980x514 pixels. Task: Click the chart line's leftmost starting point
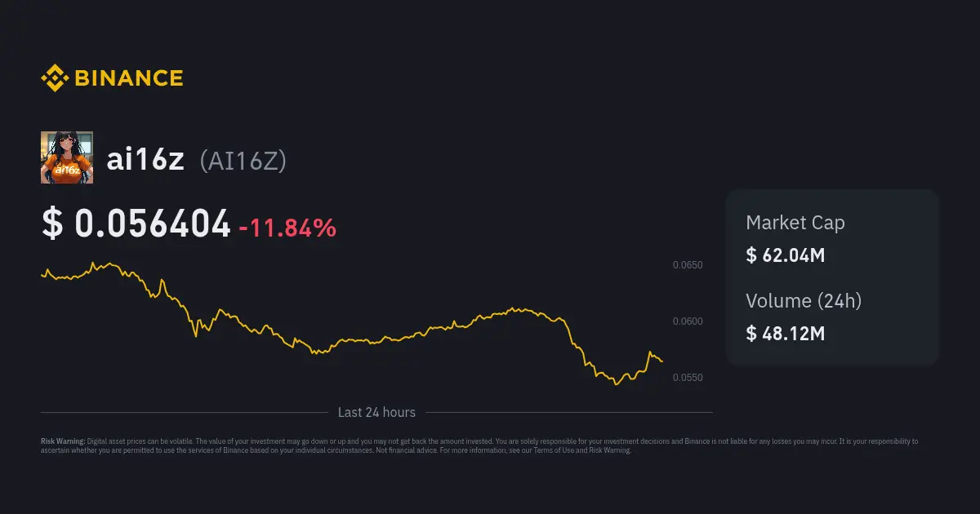(42, 275)
